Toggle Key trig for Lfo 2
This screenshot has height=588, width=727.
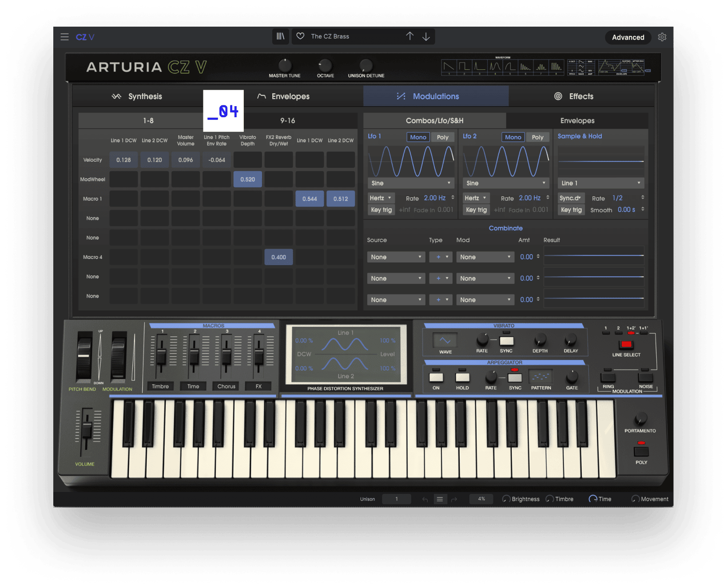[476, 209]
